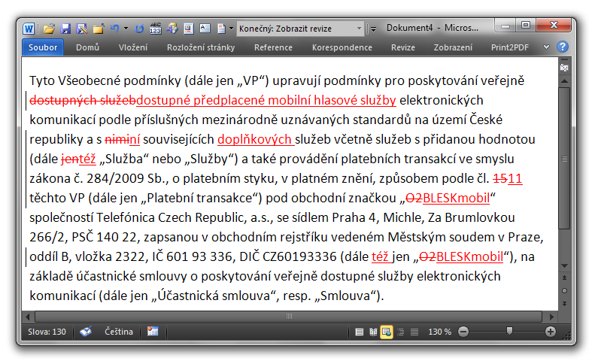Redo with the circular arrow icon
Screen dimensions: 598x364
coord(139,29)
